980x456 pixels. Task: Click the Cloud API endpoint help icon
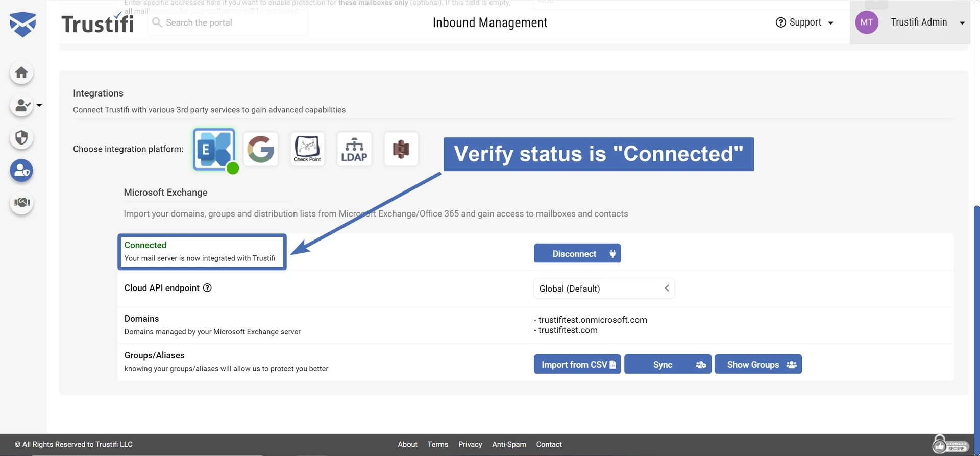(x=207, y=287)
